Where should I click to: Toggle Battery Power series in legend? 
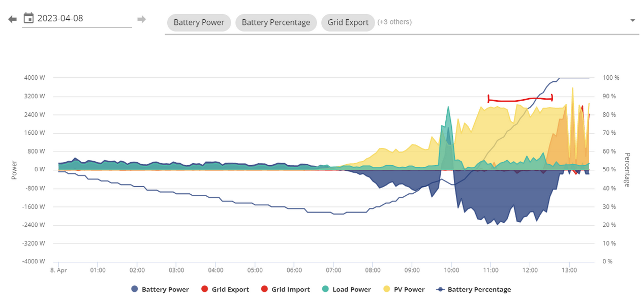point(160,289)
